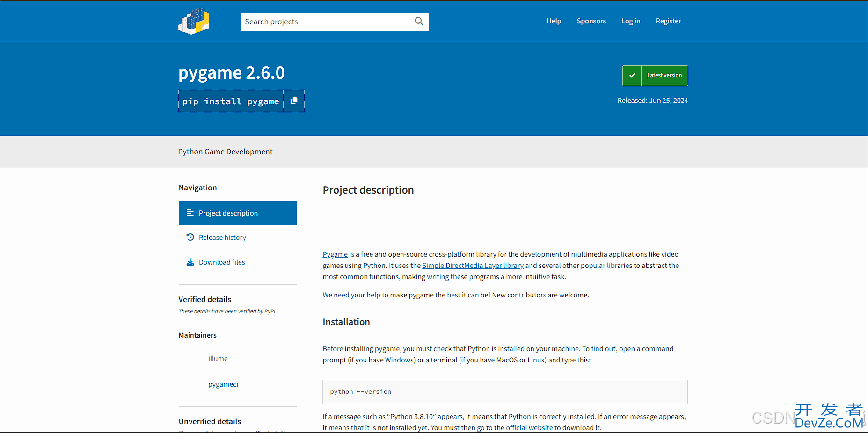Click 'These details have been verified by PyPI'
This screenshot has height=433, width=868.
(227, 311)
